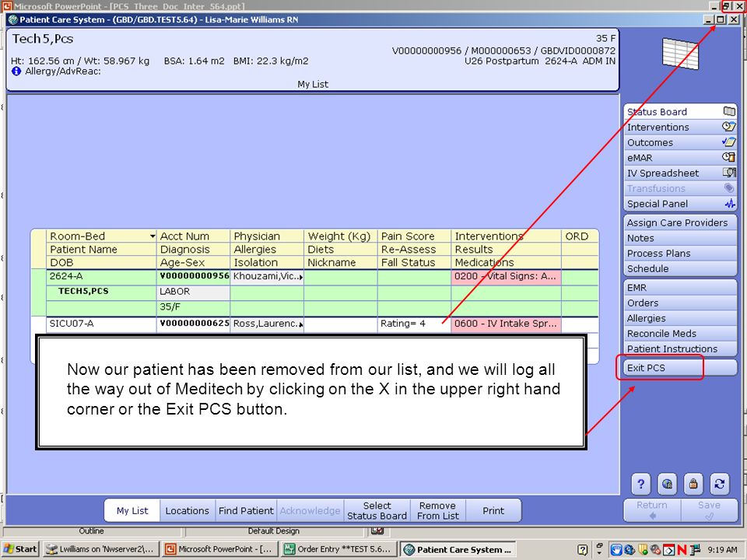The image size is (747, 560).
Task: Switch to Locations tab
Action: tap(188, 510)
